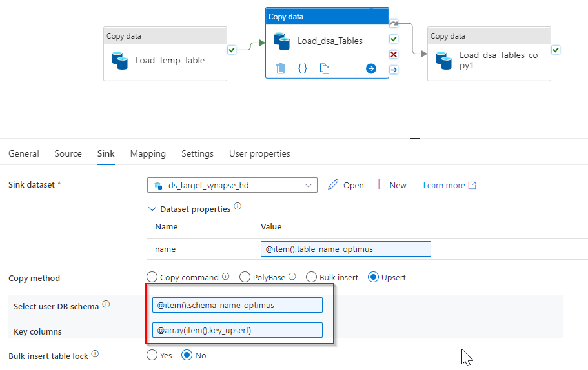The height and width of the screenshot is (370, 588).
Task: Click the Open dataset button
Action: (x=346, y=185)
